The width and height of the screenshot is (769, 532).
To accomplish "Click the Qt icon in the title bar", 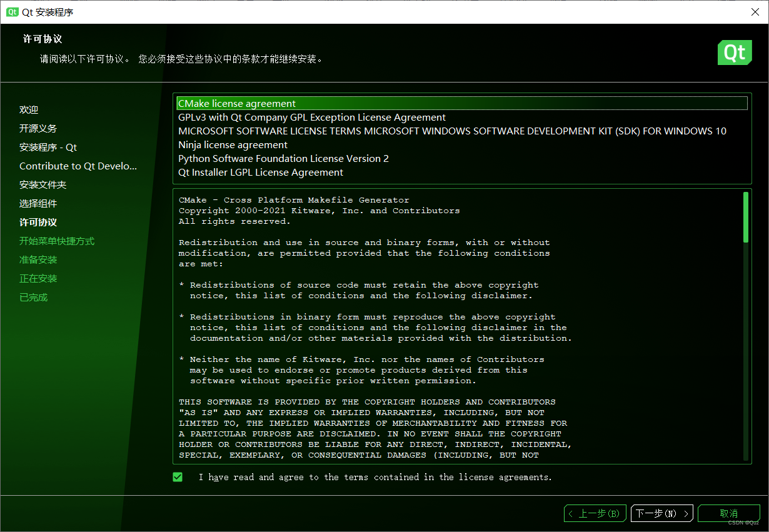I will click(x=12, y=12).
